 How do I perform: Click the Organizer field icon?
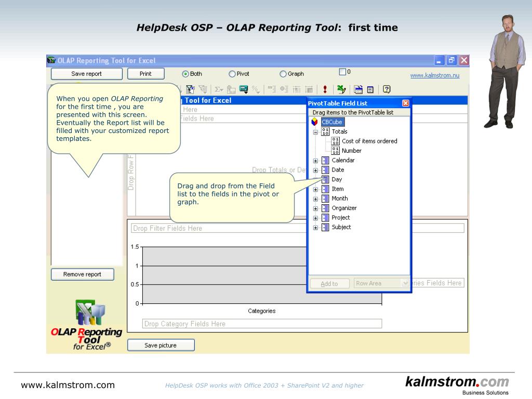325,208
